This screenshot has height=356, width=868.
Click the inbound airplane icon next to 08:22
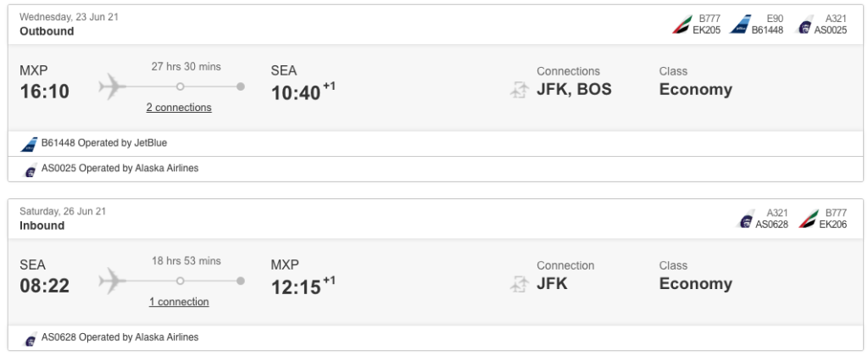(x=113, y=281)
